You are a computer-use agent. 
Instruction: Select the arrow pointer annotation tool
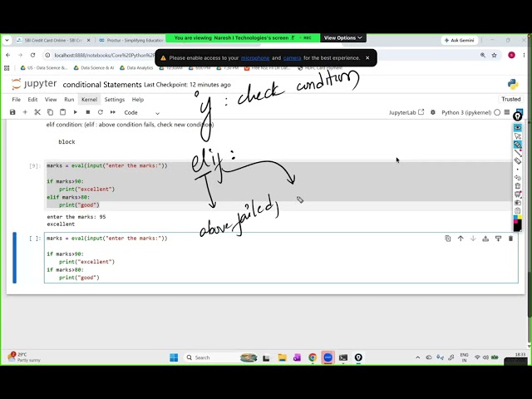coord(517,136)
